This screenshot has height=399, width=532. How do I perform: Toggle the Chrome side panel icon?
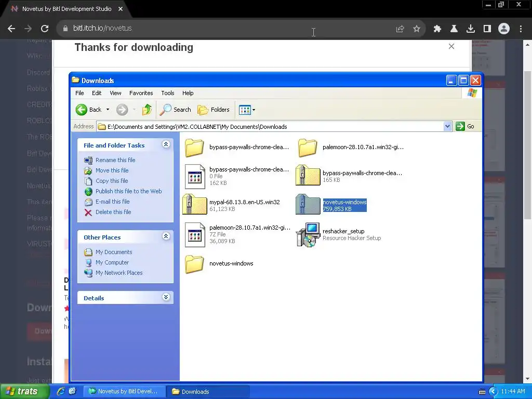pos(487,29)
